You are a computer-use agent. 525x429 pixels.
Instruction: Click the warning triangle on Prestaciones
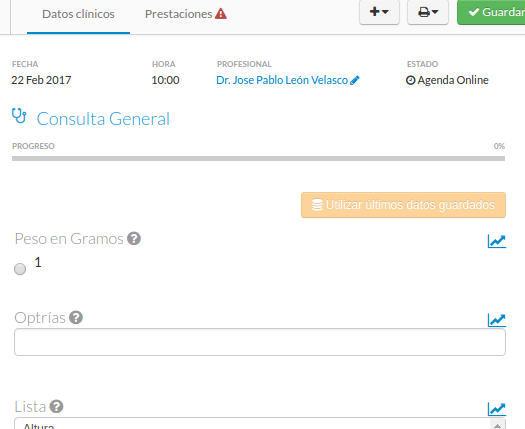(221, 14)
